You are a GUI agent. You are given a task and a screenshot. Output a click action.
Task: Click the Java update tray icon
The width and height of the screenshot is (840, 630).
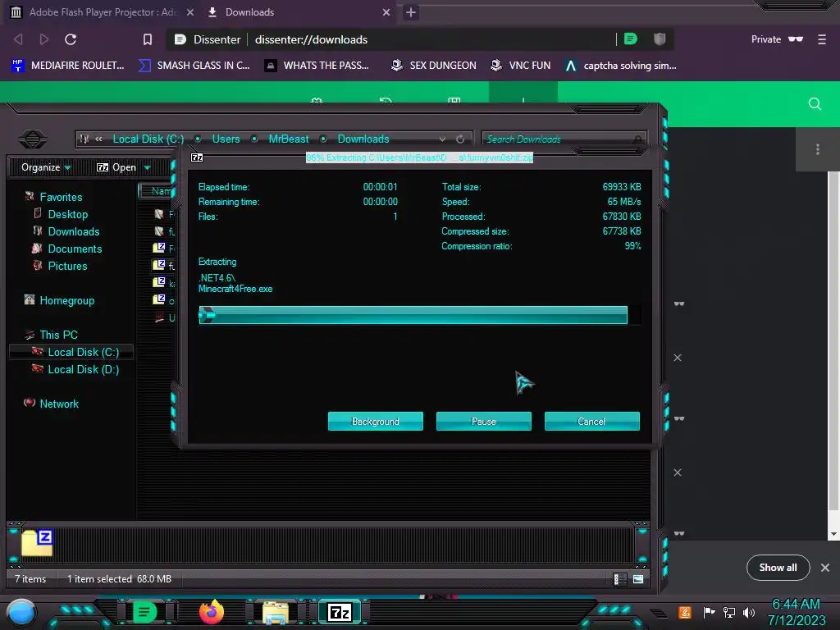685,612
